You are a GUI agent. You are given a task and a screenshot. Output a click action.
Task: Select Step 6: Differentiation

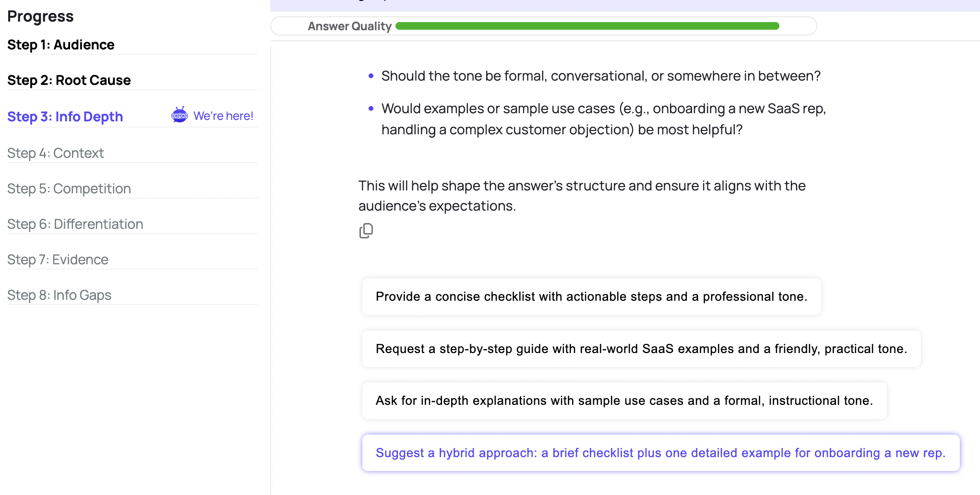pyautogui.click(x=75, y=224)
